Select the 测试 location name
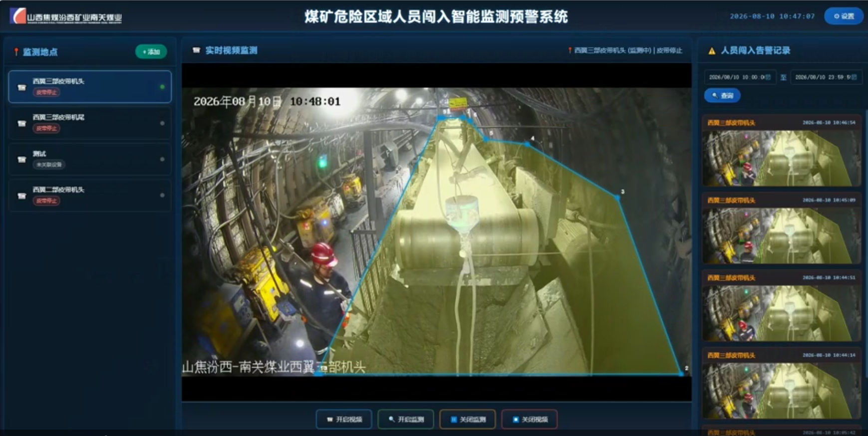Screen dimensions: 868x436 click(x=39, y=154)
